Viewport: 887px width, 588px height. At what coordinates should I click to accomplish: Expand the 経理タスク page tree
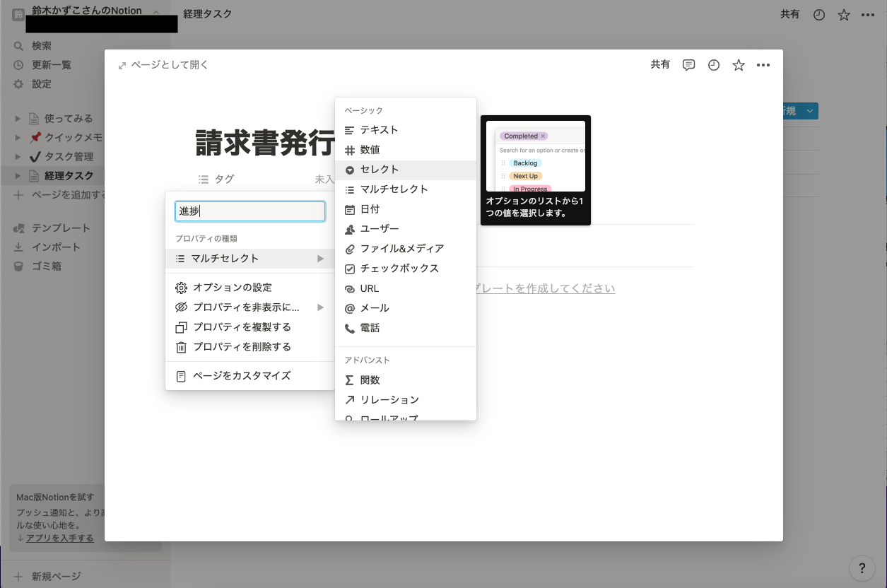(18, 176)
